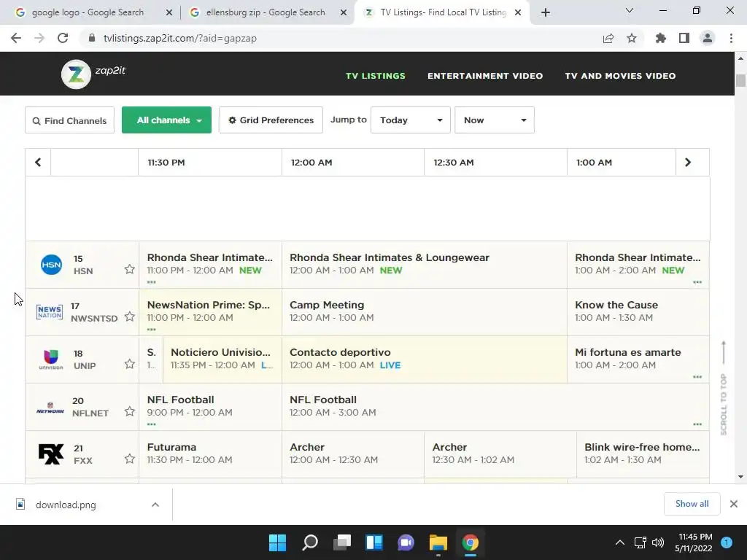Viewport: 747px width, 560px height.
Task: Select the TV Listings browser tab
Action: coord(443,12)
